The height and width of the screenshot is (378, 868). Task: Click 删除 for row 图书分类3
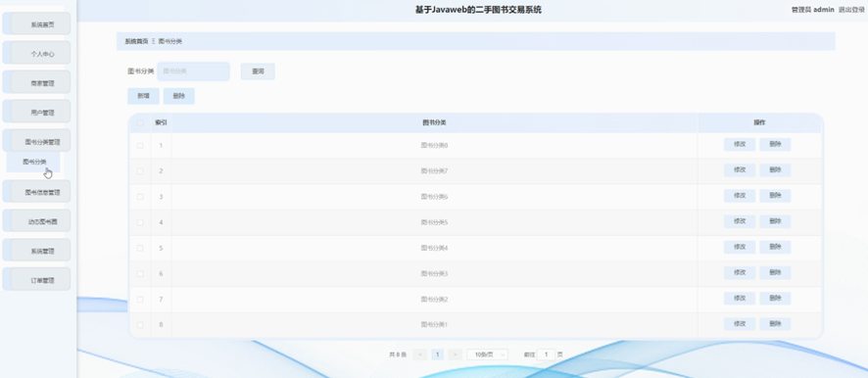tap(775, 273)
